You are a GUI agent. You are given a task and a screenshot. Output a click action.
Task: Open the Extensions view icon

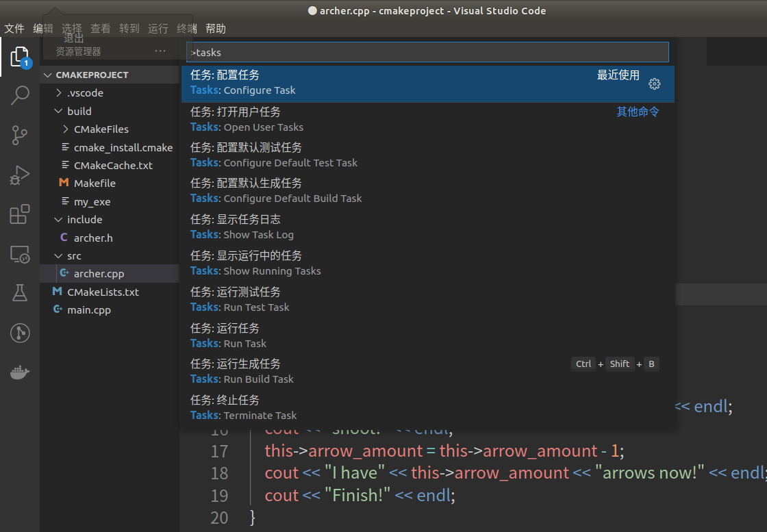coord(20,215)
